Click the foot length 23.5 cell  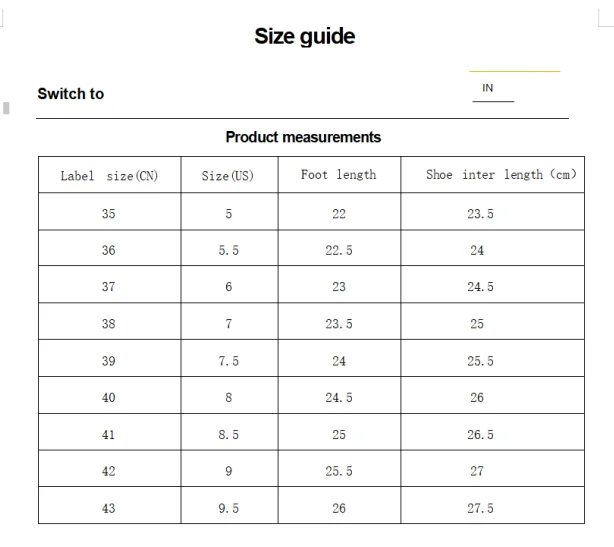(x=339, y=321)
